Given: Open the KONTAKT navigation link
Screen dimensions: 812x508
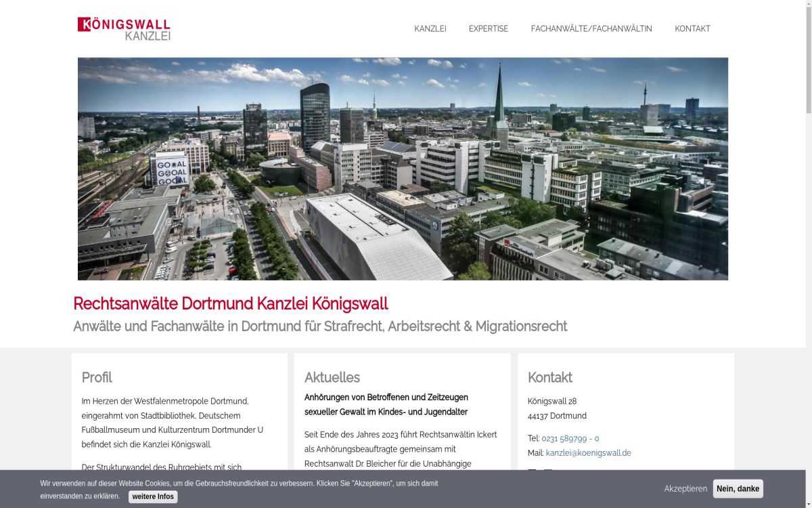Looking at the screenshot, I should pyautogui.click(x=692, y=28).
